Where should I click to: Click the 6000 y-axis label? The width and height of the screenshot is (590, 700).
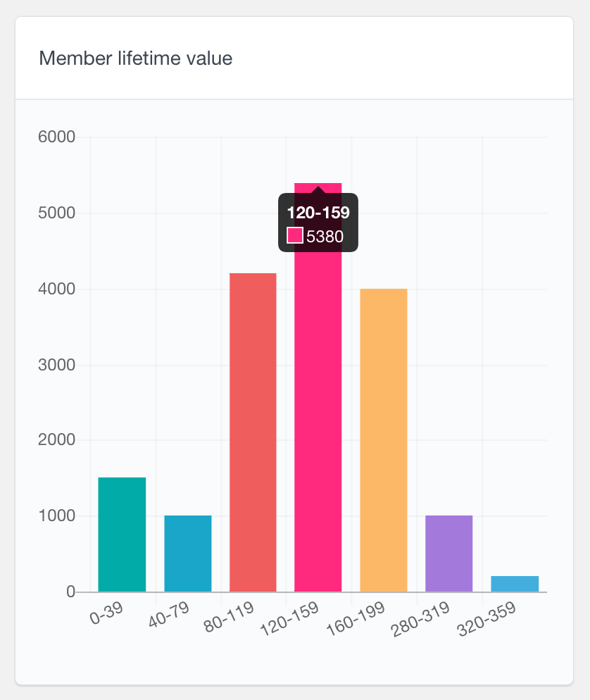coord(57,137)
